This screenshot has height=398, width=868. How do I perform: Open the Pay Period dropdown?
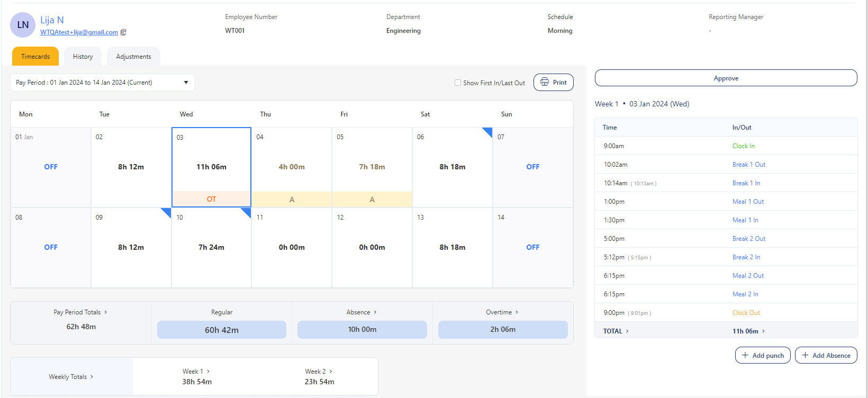[x=103, y=83]
